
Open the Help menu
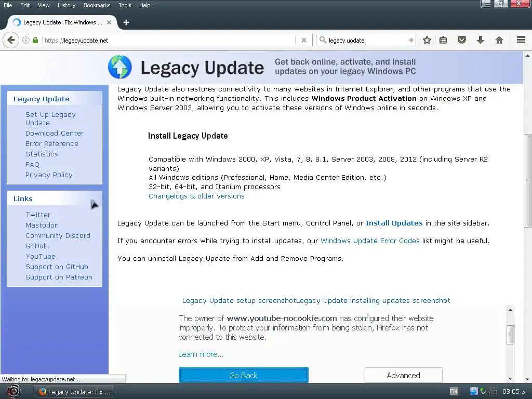(x=144, y=5)
